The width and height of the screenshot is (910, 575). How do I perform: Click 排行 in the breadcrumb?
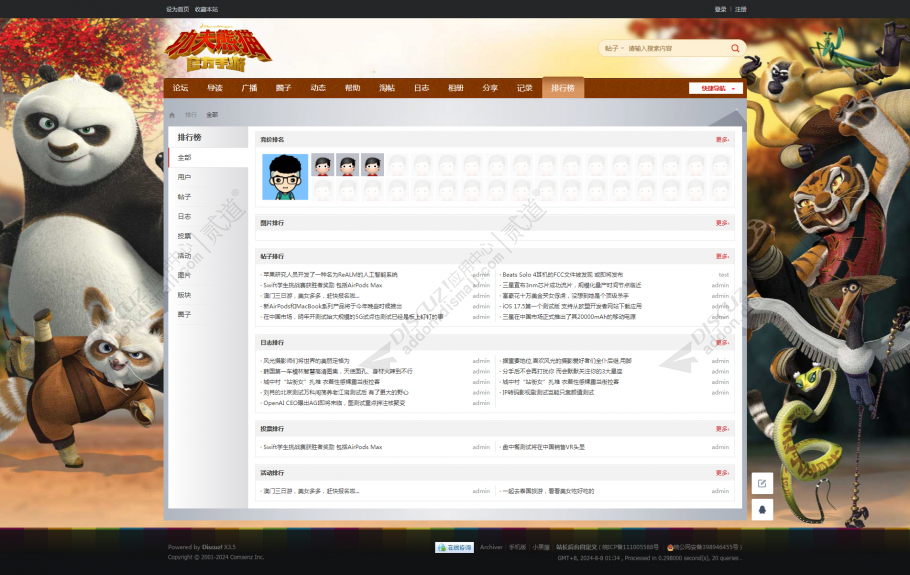pyautogui.click(x=190, y=115)
